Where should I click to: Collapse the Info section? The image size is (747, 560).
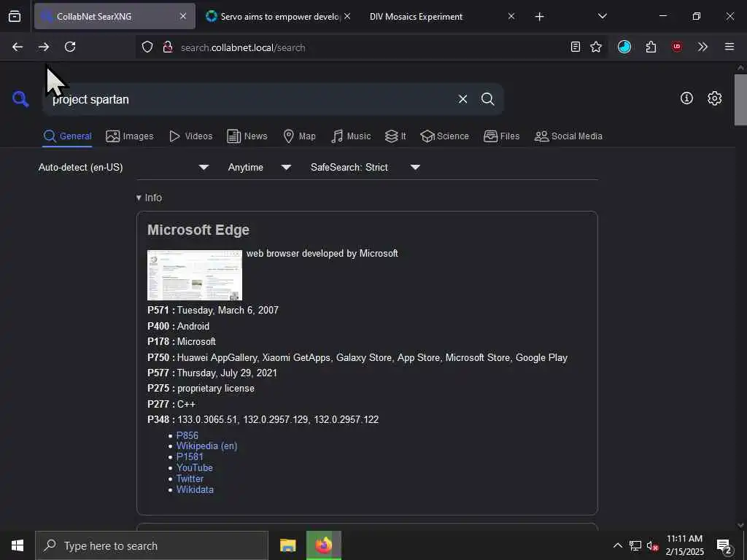[149, 198]
